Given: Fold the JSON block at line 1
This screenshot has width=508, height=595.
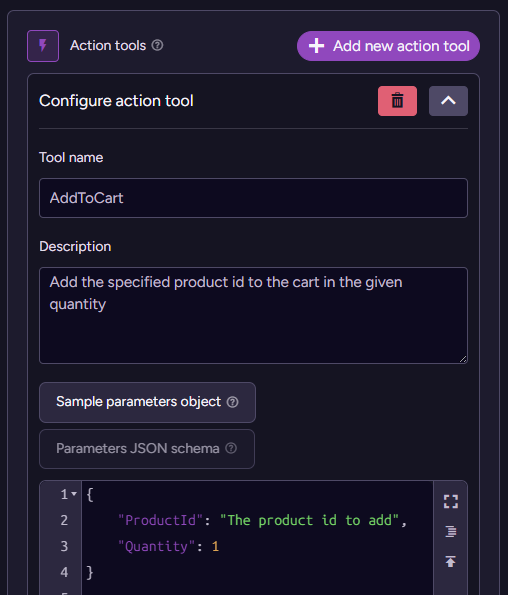Looking at the screenshot, I should [x=74, y=494].
